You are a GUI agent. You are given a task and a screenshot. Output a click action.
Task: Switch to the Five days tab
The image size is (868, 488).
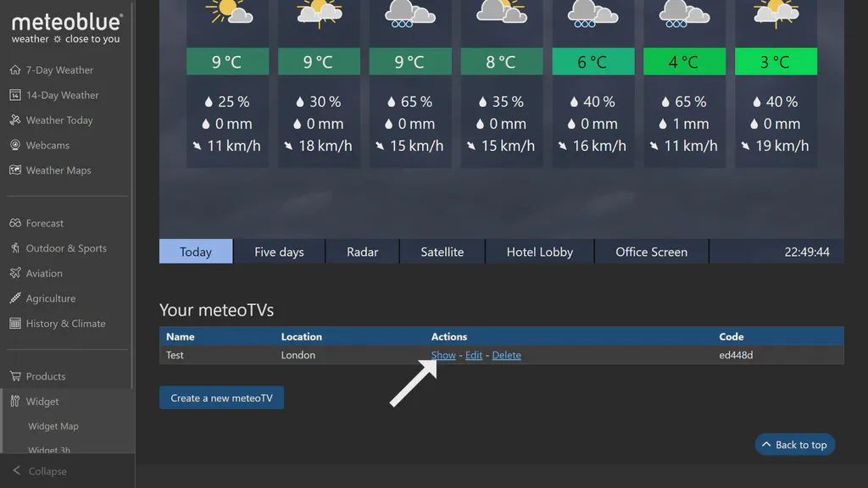pos(279,252)
